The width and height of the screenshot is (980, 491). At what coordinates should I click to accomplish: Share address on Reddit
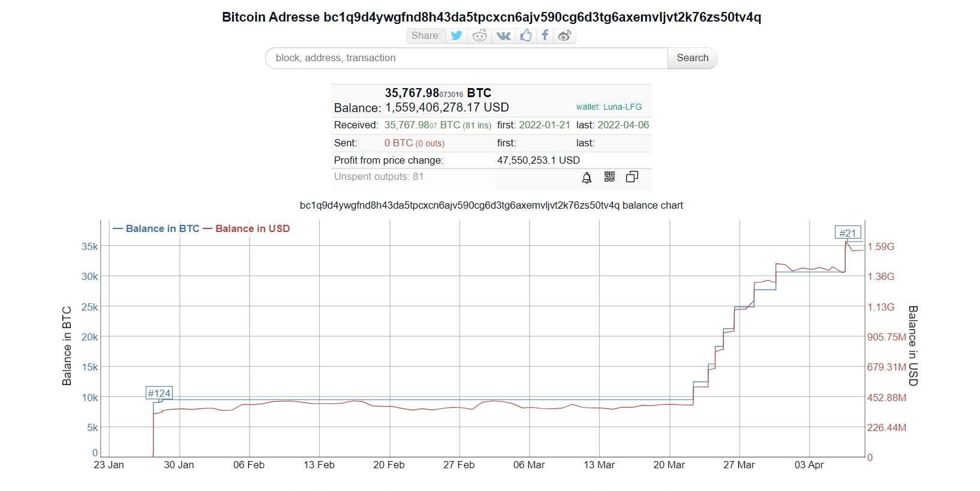click(480, 35)
